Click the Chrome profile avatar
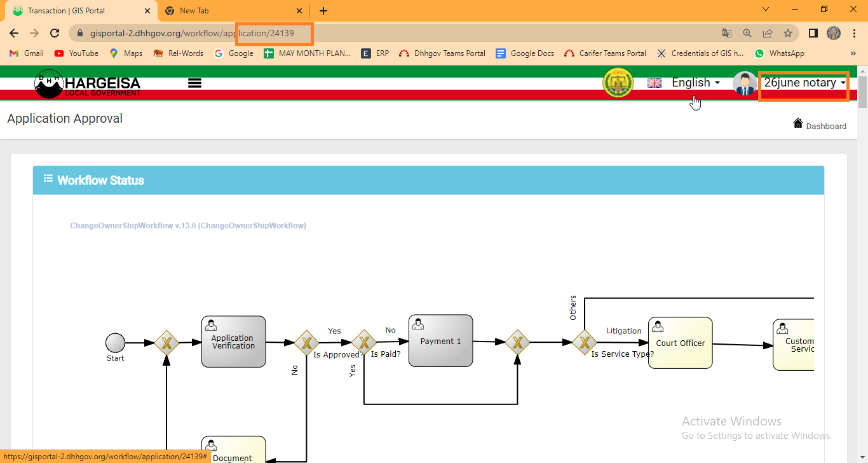The height and width of the screenshot is (463, 868). click(834, 33)
